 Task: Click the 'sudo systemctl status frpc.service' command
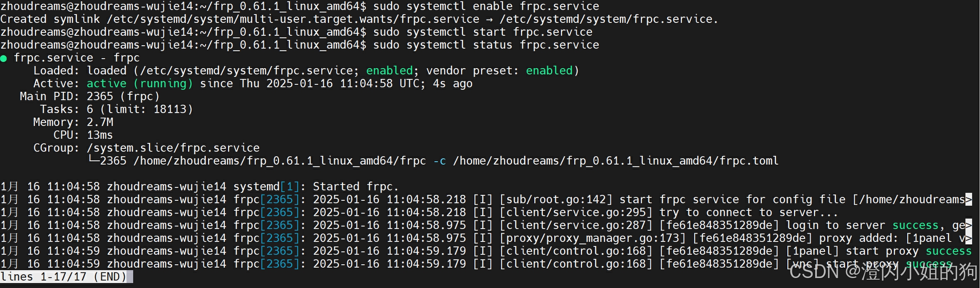pyautogui.click(x=486, y=45)
